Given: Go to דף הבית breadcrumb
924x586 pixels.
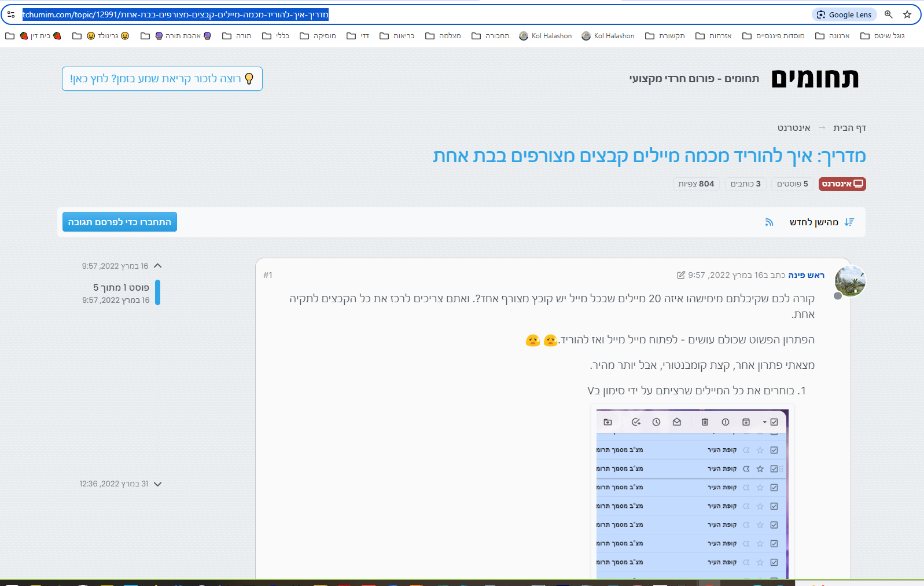Looking at the screenshot, I should [849, 128].
